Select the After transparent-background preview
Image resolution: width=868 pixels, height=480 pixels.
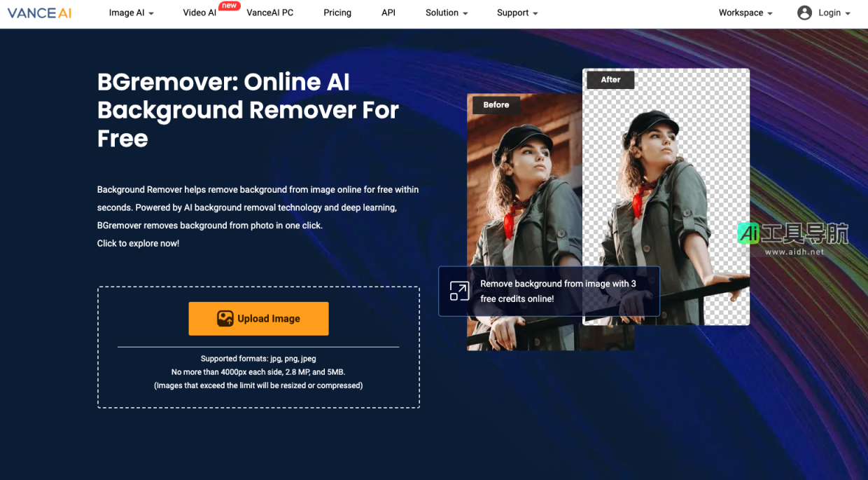(x=666, y=175)
